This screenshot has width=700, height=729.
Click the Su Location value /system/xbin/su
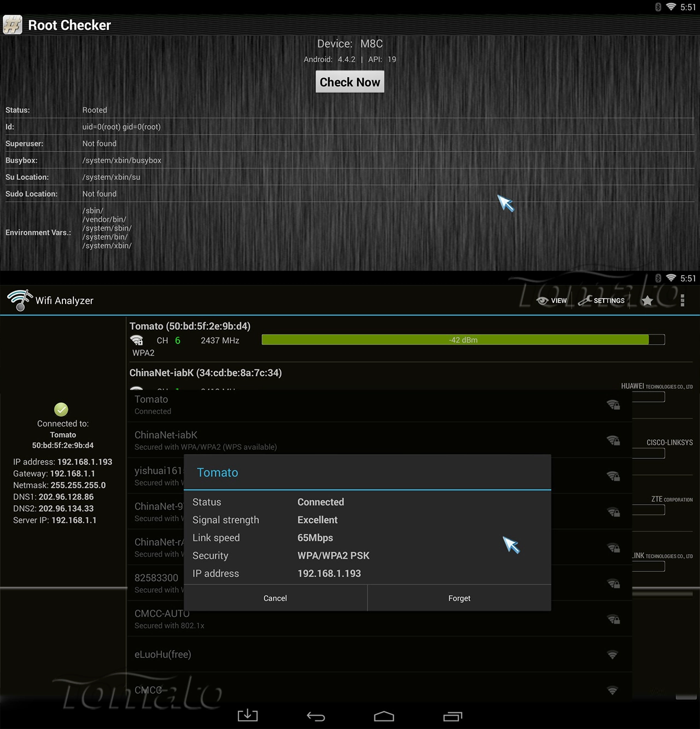click(112, 177)
